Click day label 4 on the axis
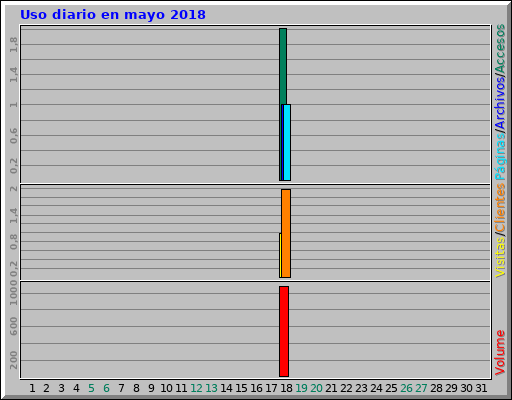 pyautogui.click(x=76, y=388)
